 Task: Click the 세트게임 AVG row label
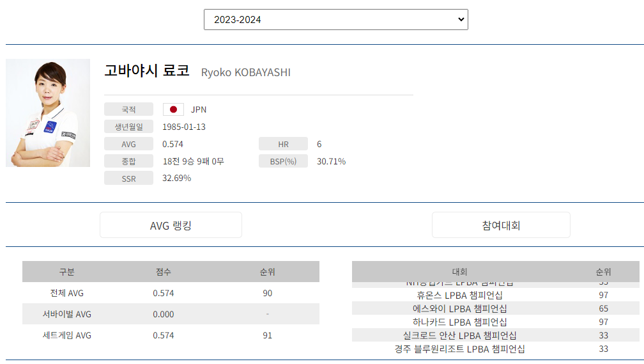[67, 335]
